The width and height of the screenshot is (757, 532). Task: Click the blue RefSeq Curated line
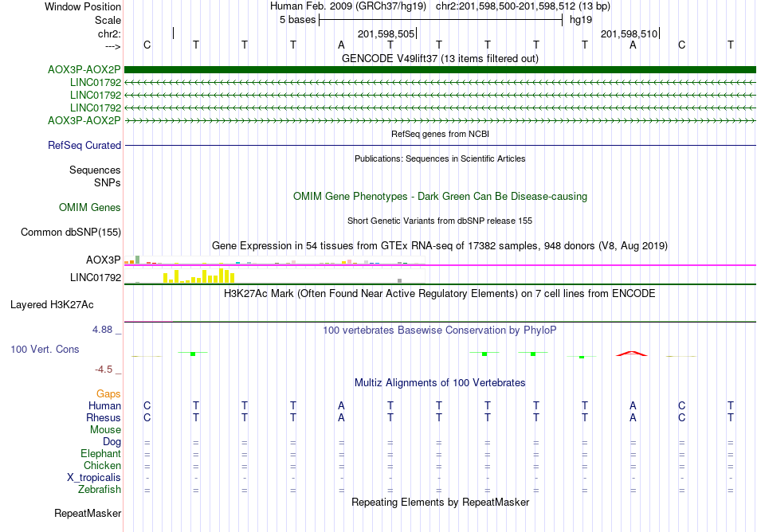point(440,145)
